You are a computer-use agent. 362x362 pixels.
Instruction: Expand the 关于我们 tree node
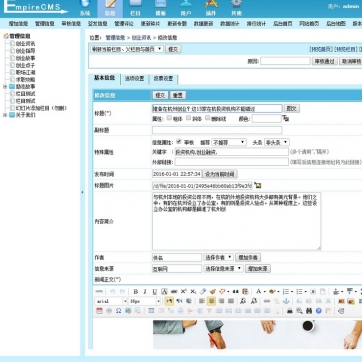(x=5, y=115)
